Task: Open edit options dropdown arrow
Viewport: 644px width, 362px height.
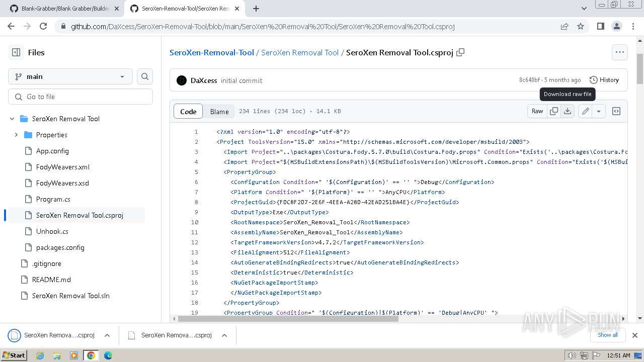Action: tap(599, 111)
